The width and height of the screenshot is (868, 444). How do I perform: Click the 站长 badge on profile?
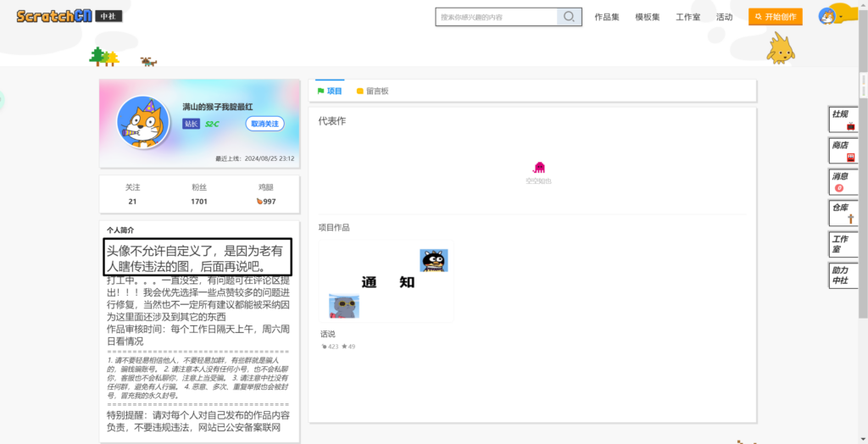[191, 124]
